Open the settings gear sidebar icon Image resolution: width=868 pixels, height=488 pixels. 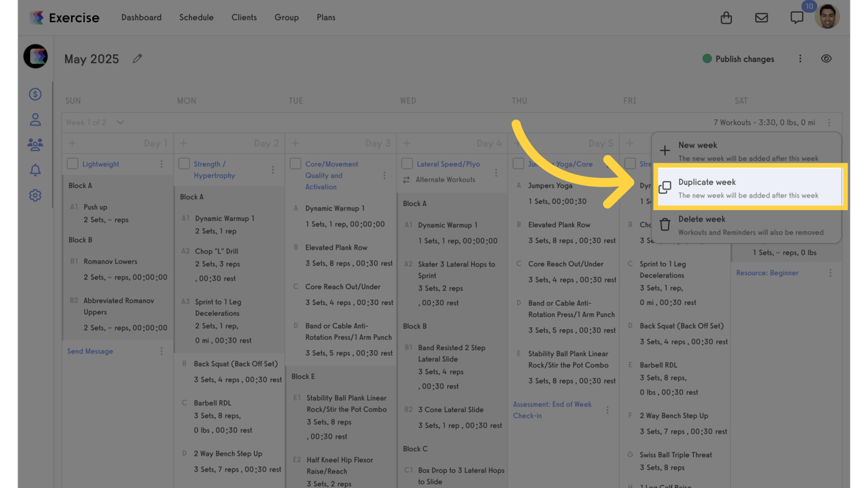coord(35,196)
